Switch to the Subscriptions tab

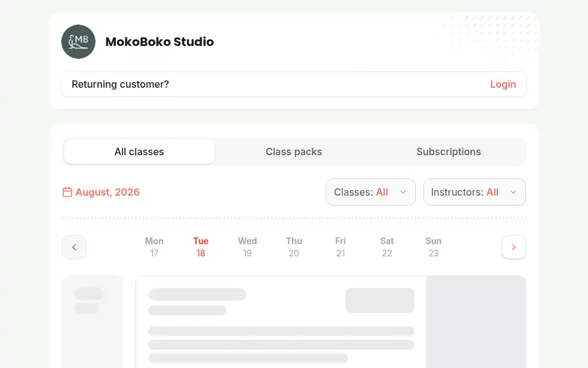(x=448, y=151)
